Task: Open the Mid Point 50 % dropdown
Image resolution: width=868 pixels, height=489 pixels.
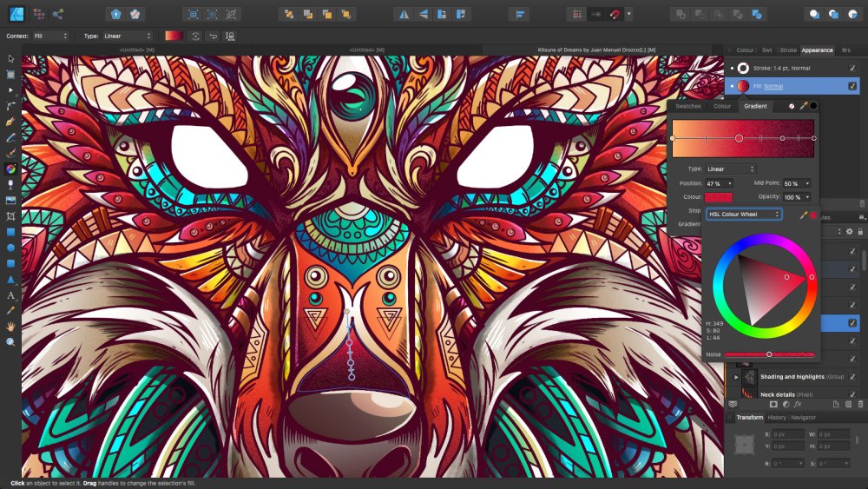Action: [x=797, y=183]
